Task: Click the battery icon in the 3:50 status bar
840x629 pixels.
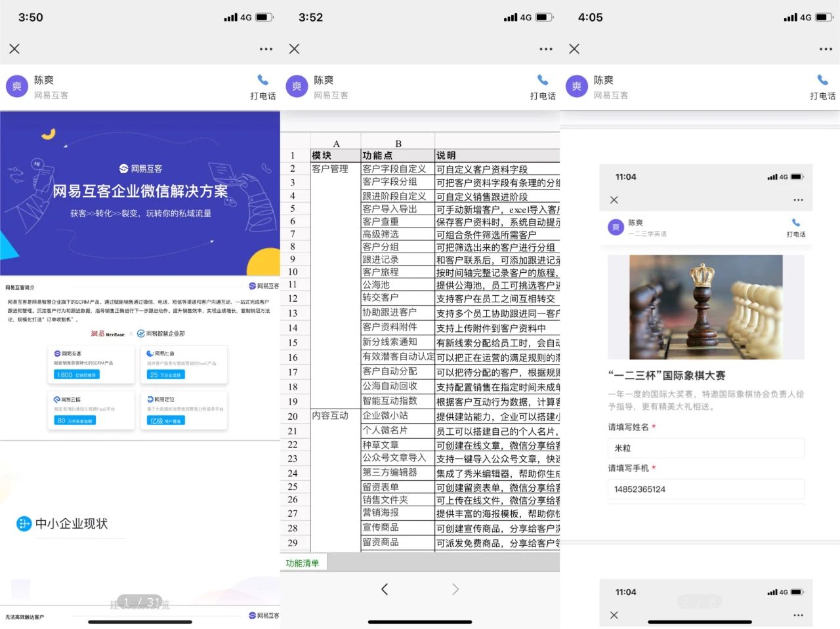Action: (x=264, y=18)
